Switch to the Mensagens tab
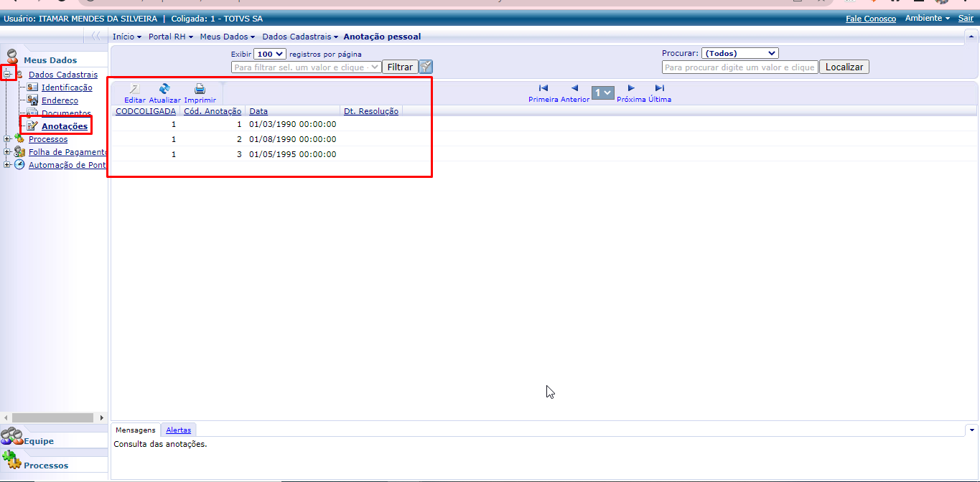 (136, 430)
